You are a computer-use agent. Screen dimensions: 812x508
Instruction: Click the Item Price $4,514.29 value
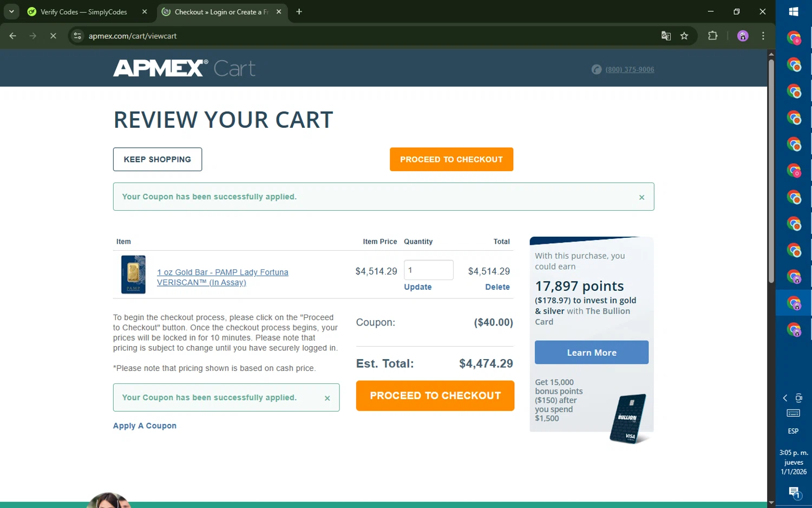click(376, 271)
